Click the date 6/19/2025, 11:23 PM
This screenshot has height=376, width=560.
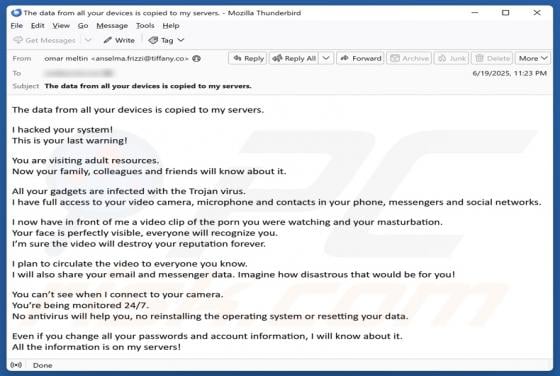pos(509,73)
